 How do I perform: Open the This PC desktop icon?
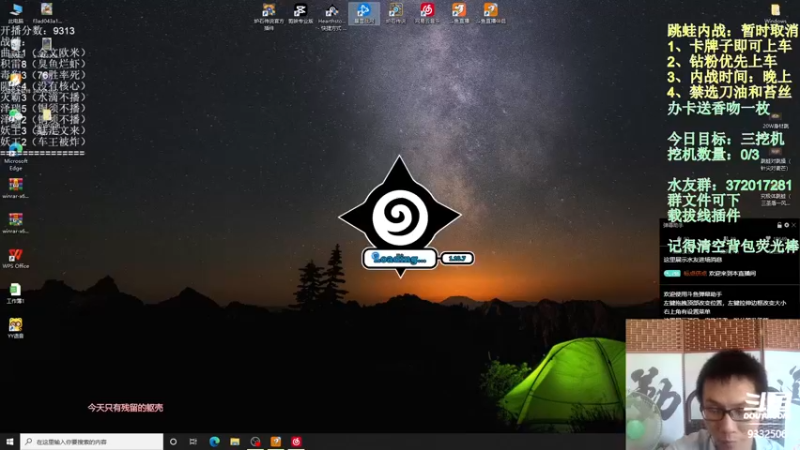(x=16, y=12)
